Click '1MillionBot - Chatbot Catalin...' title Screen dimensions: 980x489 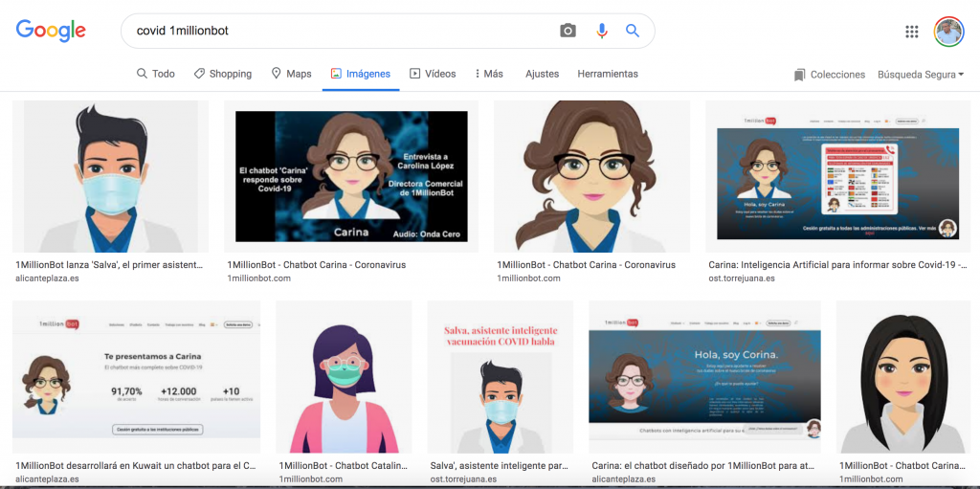point(344,465)
